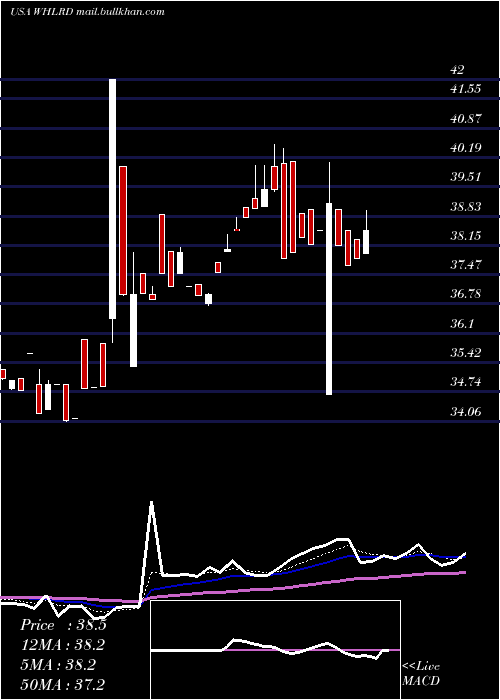Click the 37.47 price axis label
The height and width of the screenshot is (700, 500).
(466, 265)
